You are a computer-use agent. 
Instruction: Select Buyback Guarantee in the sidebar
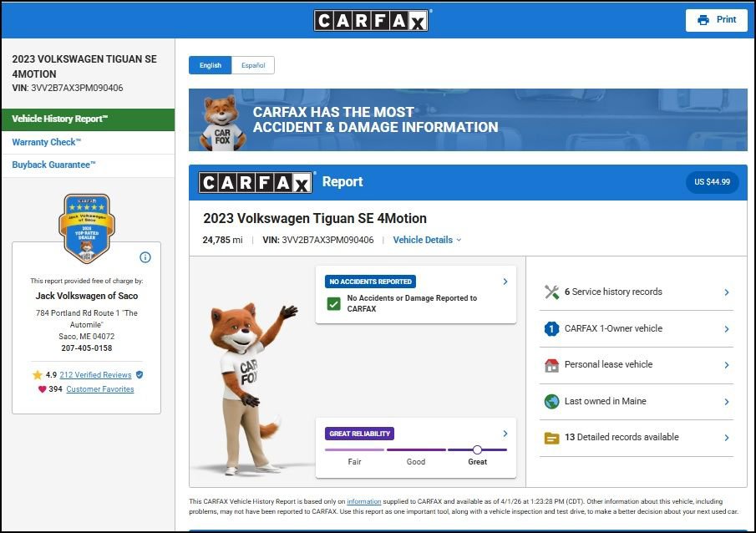[x=53, y=165]
